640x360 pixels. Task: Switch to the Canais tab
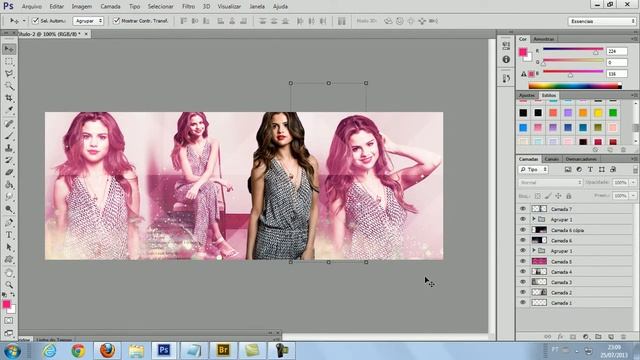tap(552, 159)
